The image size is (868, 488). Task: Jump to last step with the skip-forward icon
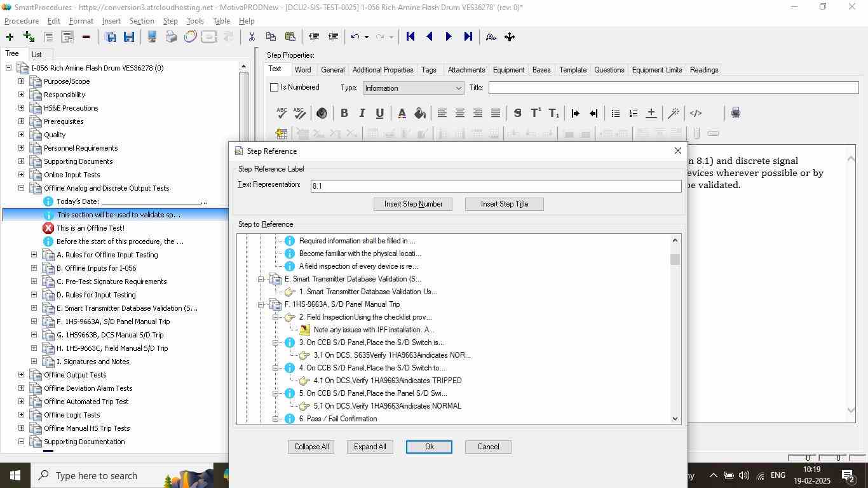pos(468,37)
